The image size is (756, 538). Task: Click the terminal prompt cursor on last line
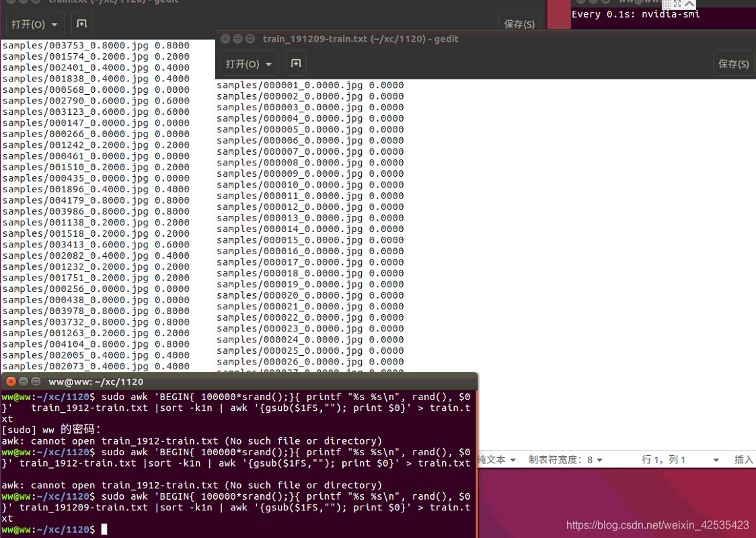point(104,529)
